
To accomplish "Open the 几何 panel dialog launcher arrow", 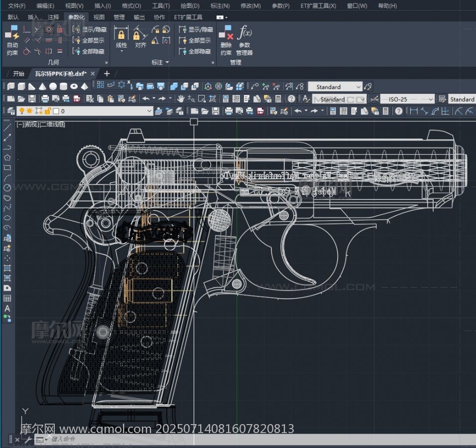I will pos(106,63).
